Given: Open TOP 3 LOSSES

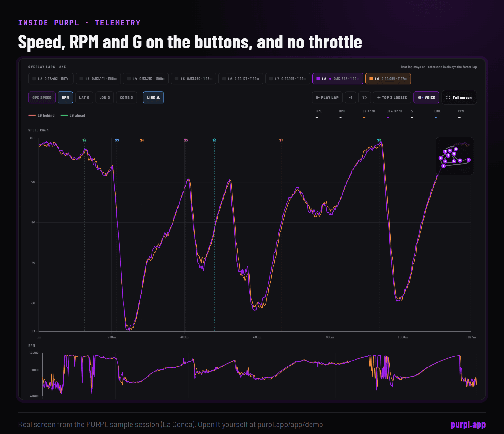Looking at the screenshot, I should point(392,98).
